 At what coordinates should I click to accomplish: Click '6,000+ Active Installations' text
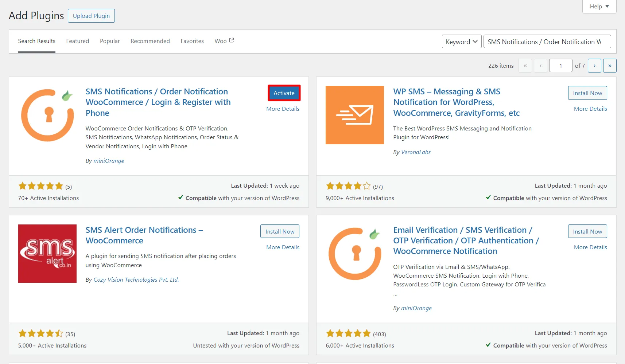tap(360, 345)
